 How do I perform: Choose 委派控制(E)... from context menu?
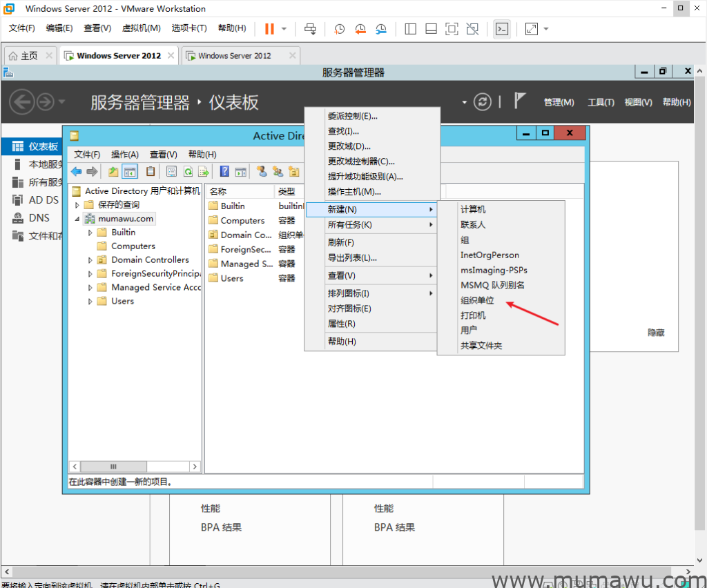tap(371, 116)
